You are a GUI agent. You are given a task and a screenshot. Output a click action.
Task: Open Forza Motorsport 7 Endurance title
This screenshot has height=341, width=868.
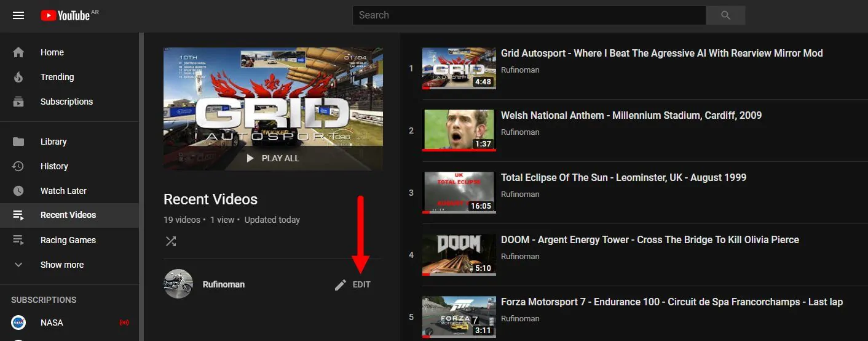click(672, 302)
